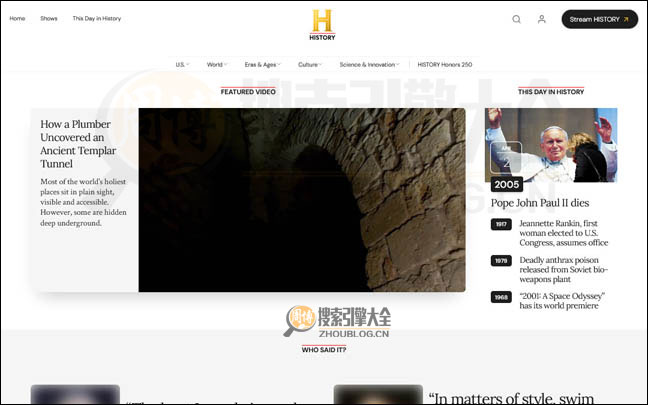Open the Shows link

(49, 18)
